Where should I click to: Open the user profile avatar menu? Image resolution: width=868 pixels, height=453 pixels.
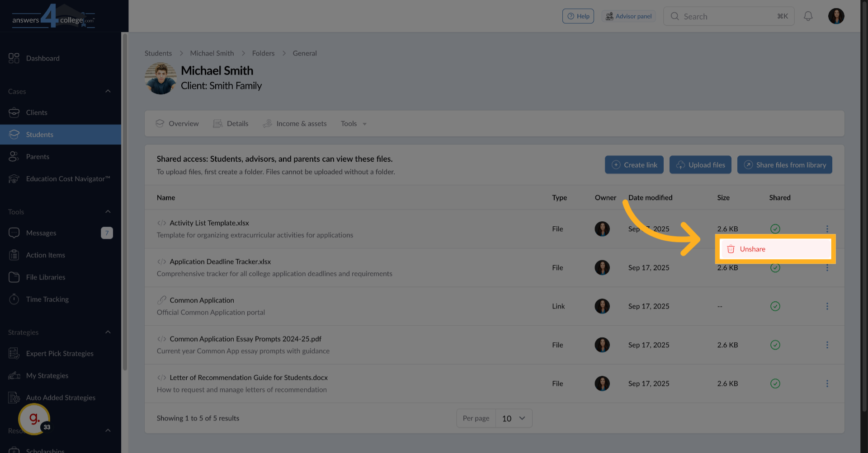[836, 16]
